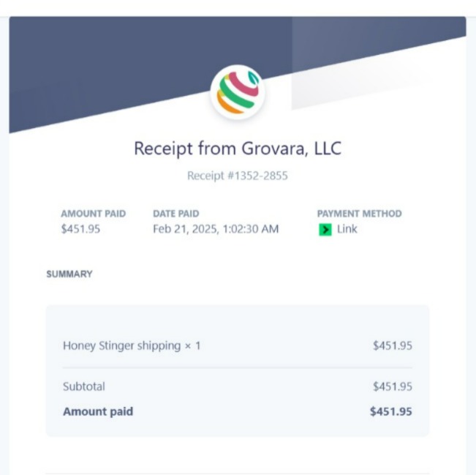Click the AMOUNT PAID label
This screenshot has height=475, width=476.
tap(93, 214)
